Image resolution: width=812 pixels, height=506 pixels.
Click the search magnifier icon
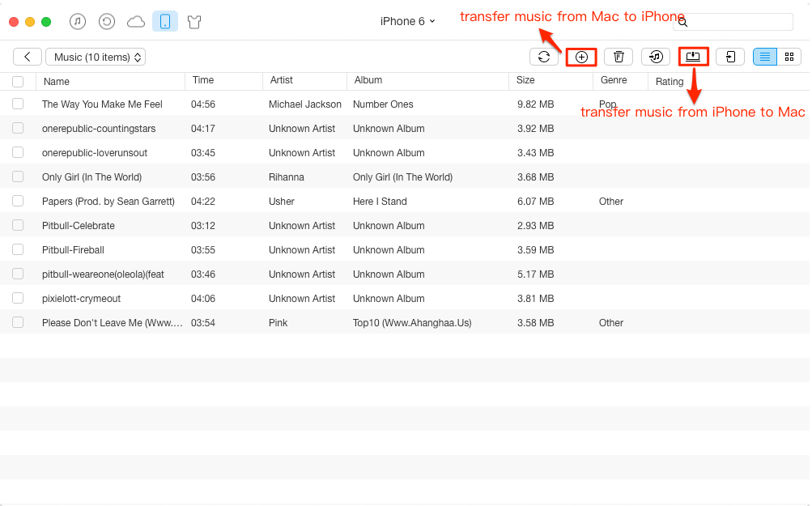pyautogui.click(x=682, y=23)
